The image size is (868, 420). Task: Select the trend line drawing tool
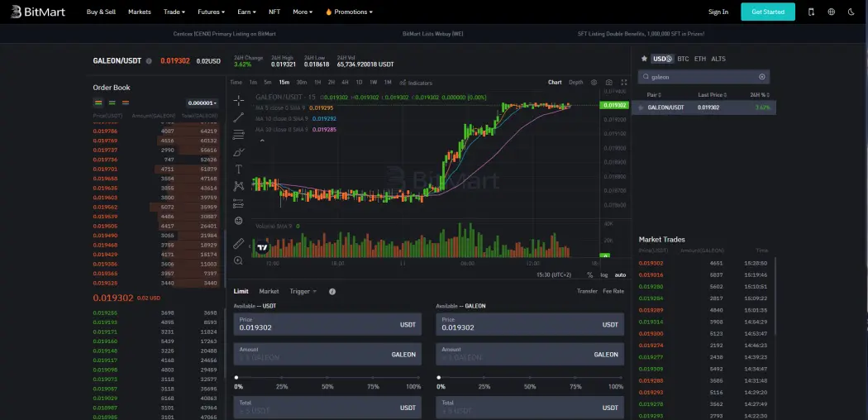[x=239, y=117]
